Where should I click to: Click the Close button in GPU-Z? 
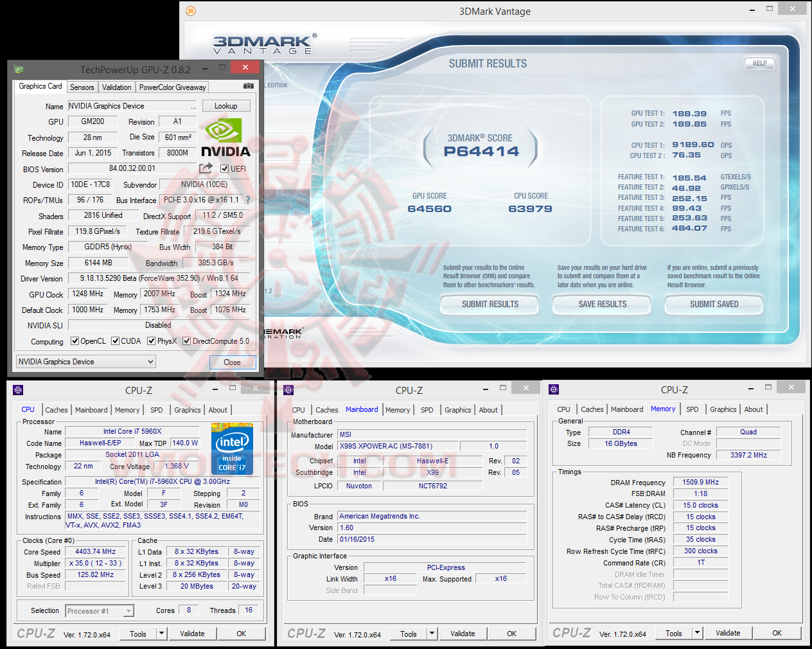232,362
